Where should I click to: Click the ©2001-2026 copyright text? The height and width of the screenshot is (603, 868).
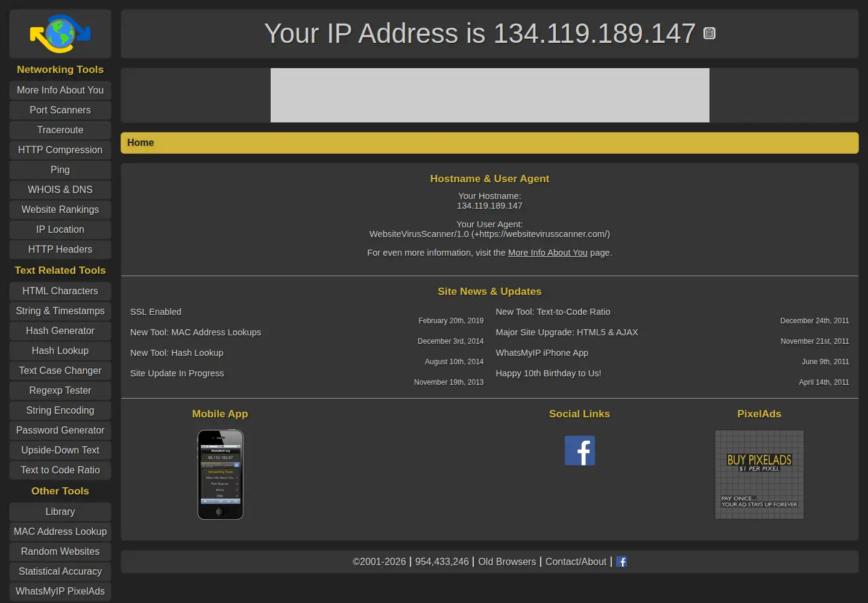pos(379,561)
